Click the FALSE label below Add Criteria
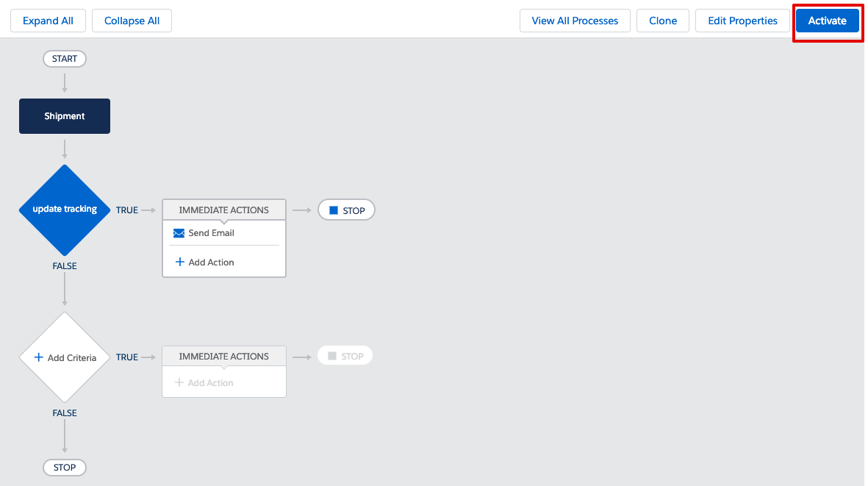 pos(65,413)
